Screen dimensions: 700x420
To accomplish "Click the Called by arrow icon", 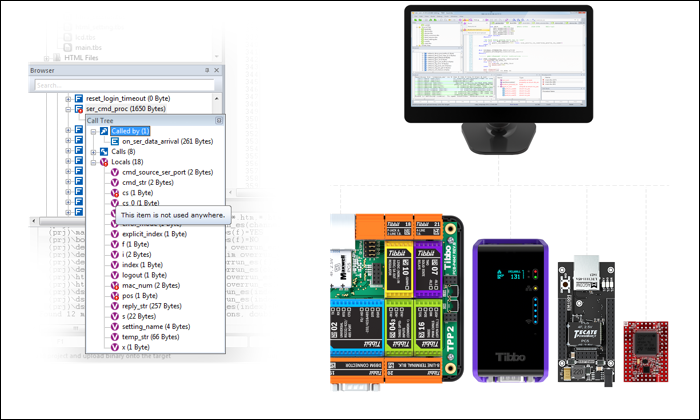I will coord(104,131).
